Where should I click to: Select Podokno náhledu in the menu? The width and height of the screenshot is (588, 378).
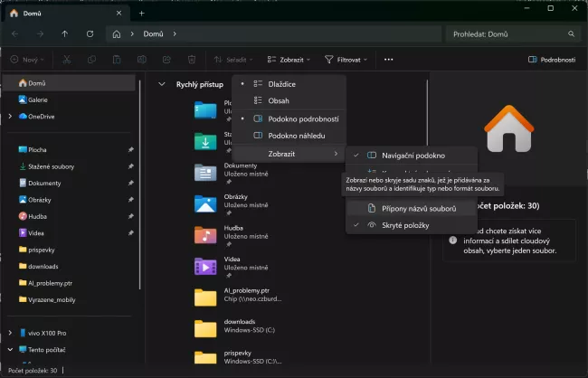(295, 136)
